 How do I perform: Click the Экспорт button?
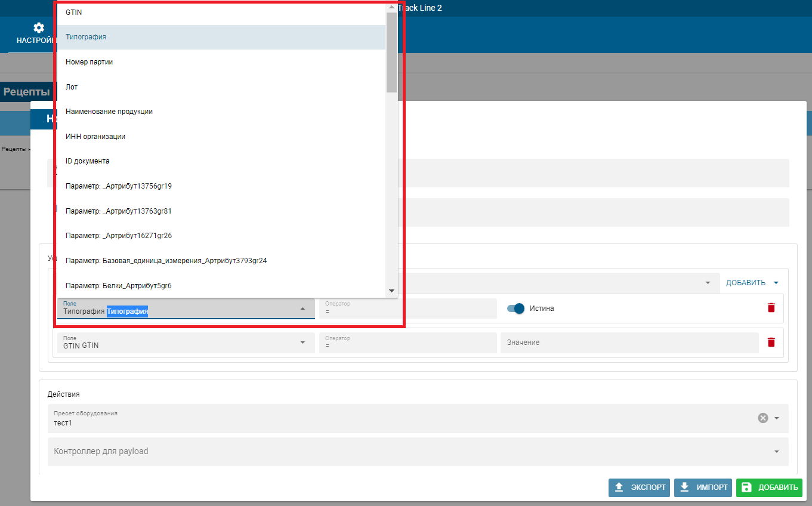(639, 488)
